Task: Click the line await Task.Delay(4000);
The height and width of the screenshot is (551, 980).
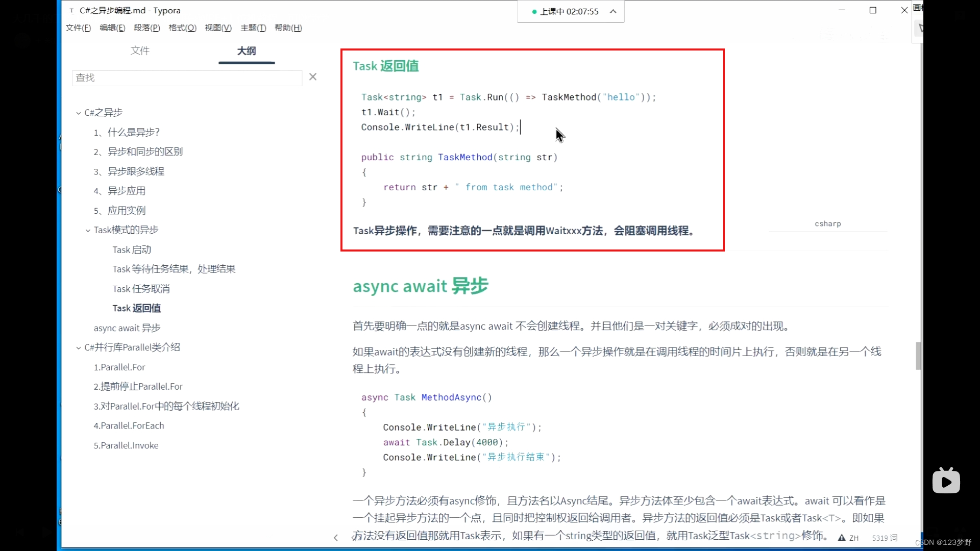Action: 446,442
